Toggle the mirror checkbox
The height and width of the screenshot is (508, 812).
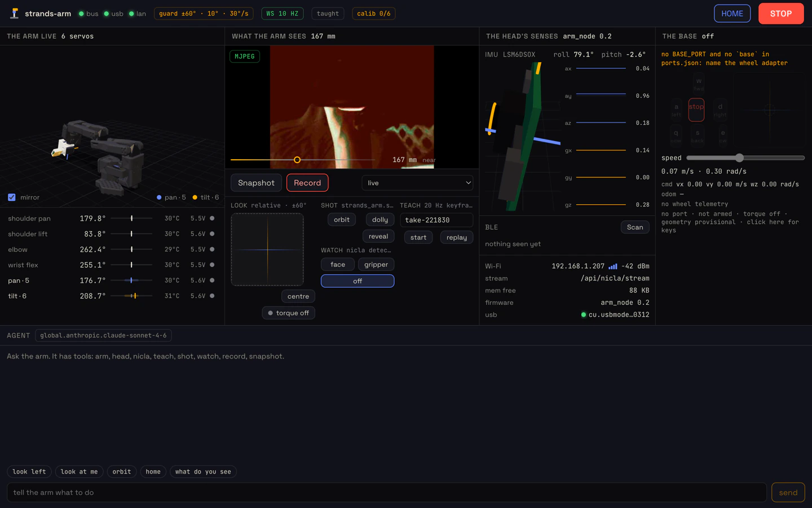point(12,197)
